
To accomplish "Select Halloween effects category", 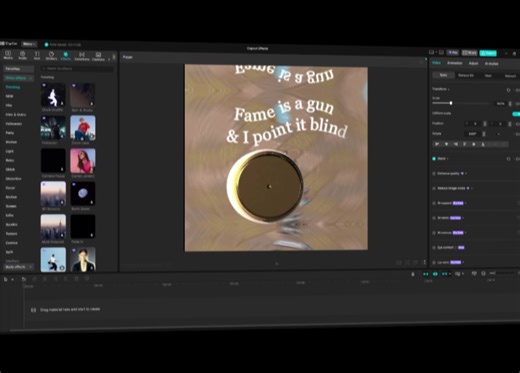I will [x=14, y=124].
